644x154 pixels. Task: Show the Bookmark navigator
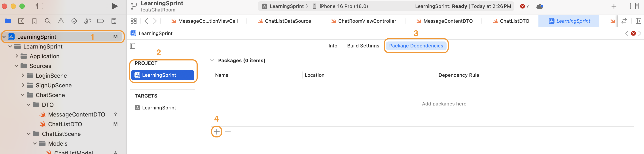click(x=34, y=21)
